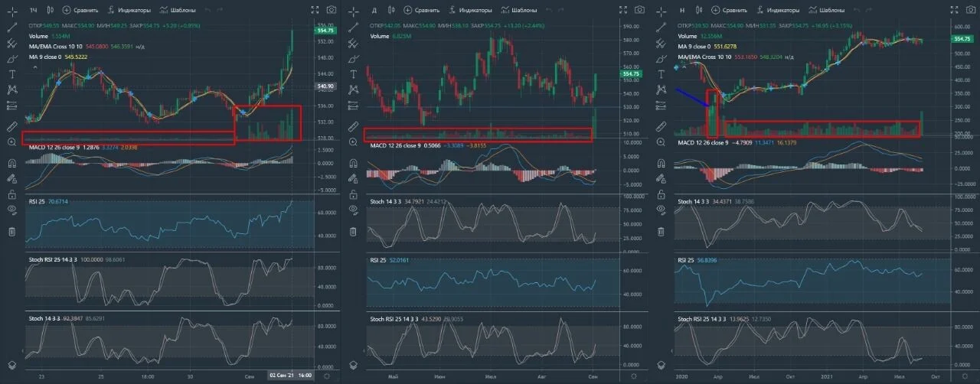
Task: Open Шаблоны templates menu in Н chart
Action: click(825, 11)
